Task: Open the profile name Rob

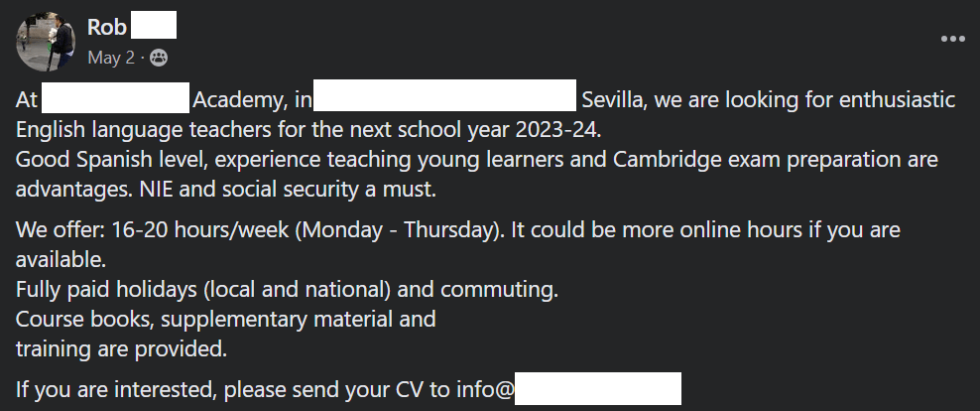Action: coord(106,27)
